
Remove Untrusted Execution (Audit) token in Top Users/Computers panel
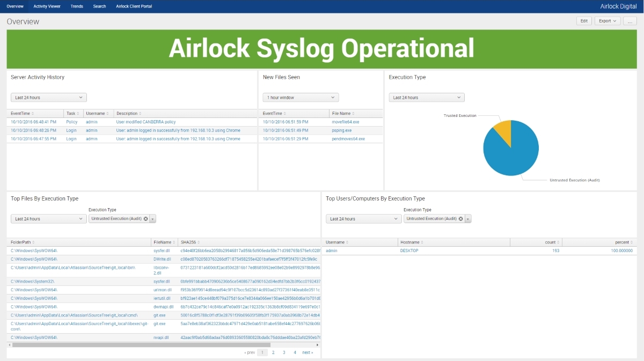(460, 219)
